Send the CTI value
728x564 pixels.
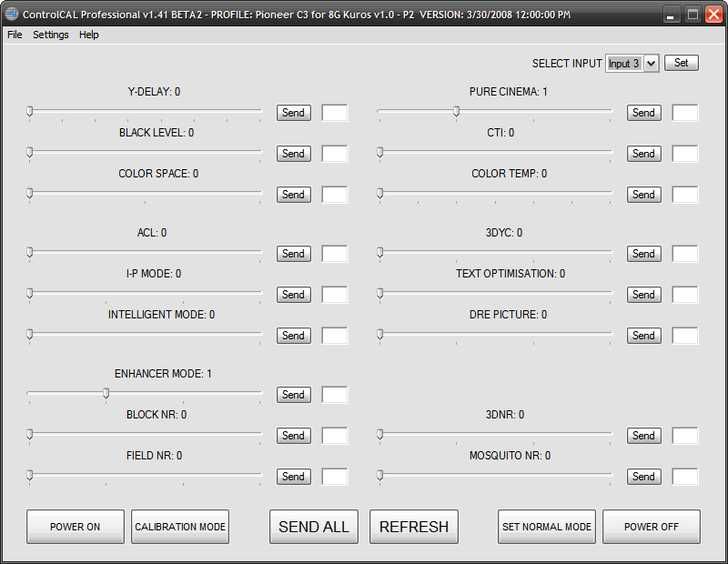644,153
